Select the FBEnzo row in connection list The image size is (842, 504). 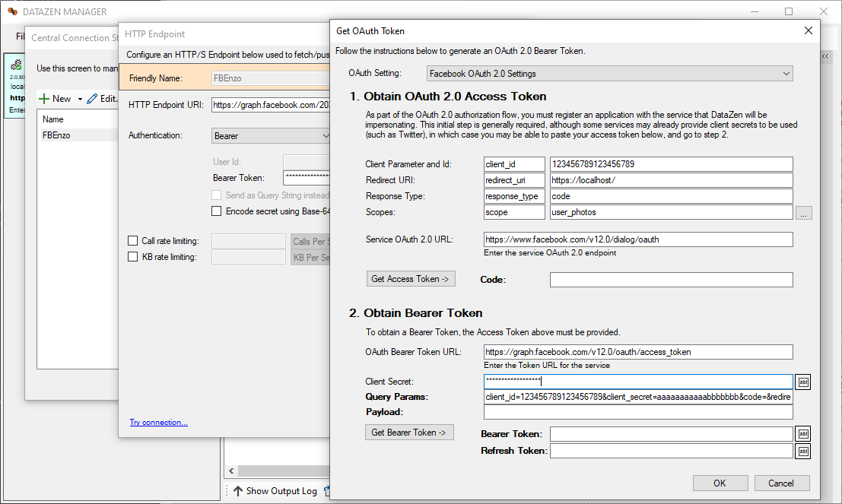point(79,135)
